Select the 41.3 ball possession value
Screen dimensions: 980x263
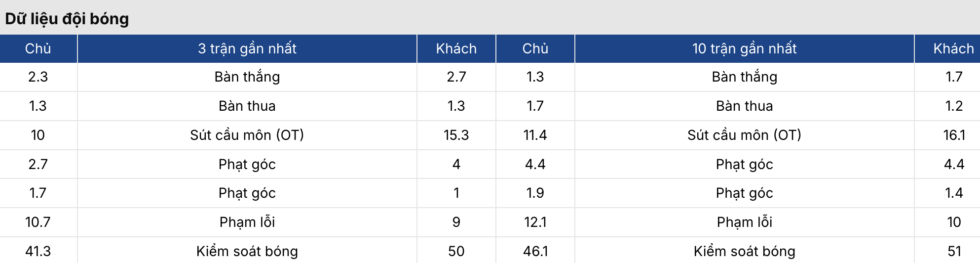point(38,251)
